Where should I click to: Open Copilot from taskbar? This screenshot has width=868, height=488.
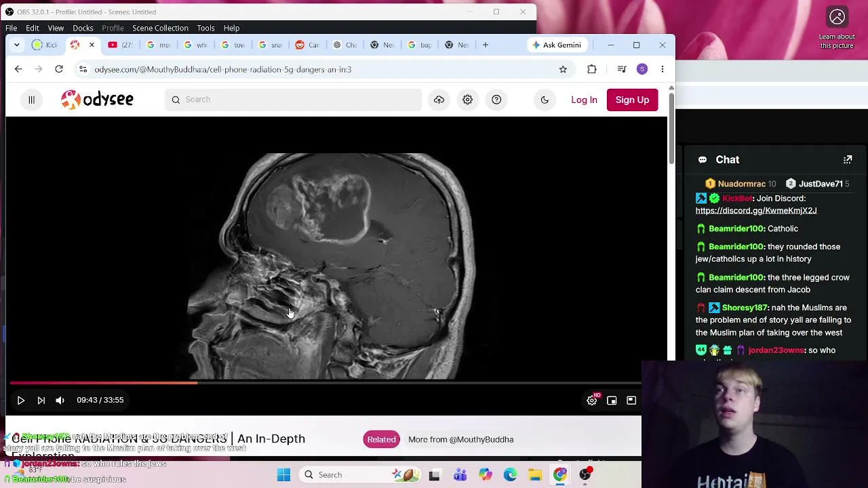tap(485, 475)
